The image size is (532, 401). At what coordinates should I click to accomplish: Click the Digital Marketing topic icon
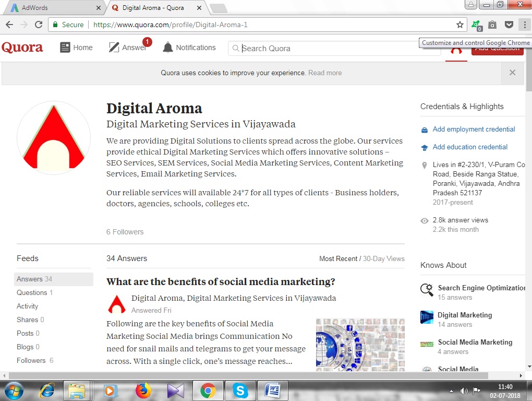click(x=427, y=317)
